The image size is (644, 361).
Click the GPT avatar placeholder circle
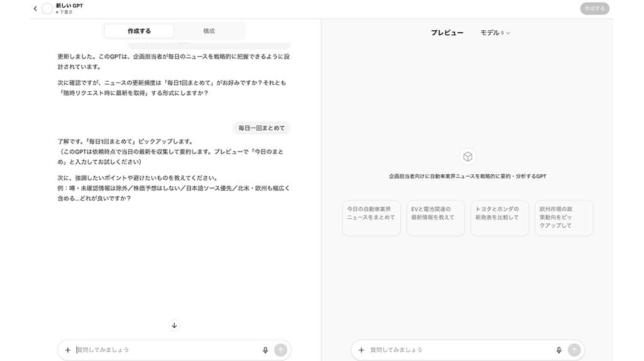tap(47, 9)
